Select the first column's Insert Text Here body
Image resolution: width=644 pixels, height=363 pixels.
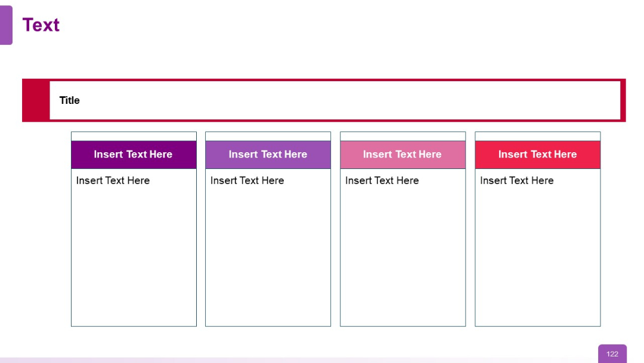pos(112,180)
